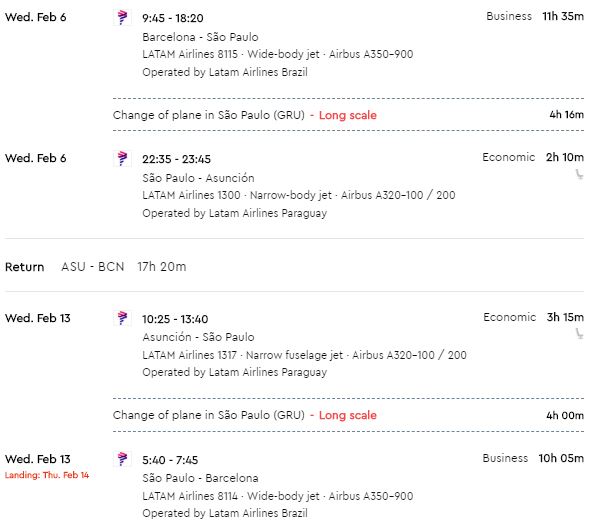Select the Change of plane row showing the 4h 16m layover

pos(348,115)
